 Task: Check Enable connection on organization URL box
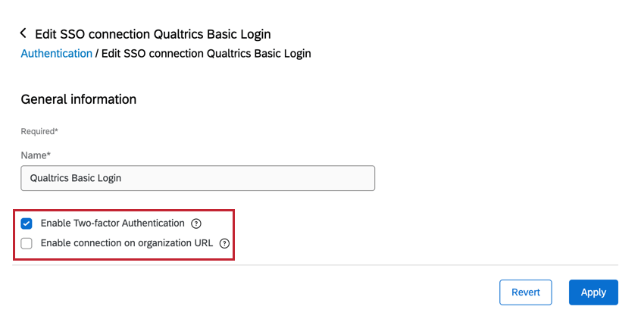click(27, 244)
